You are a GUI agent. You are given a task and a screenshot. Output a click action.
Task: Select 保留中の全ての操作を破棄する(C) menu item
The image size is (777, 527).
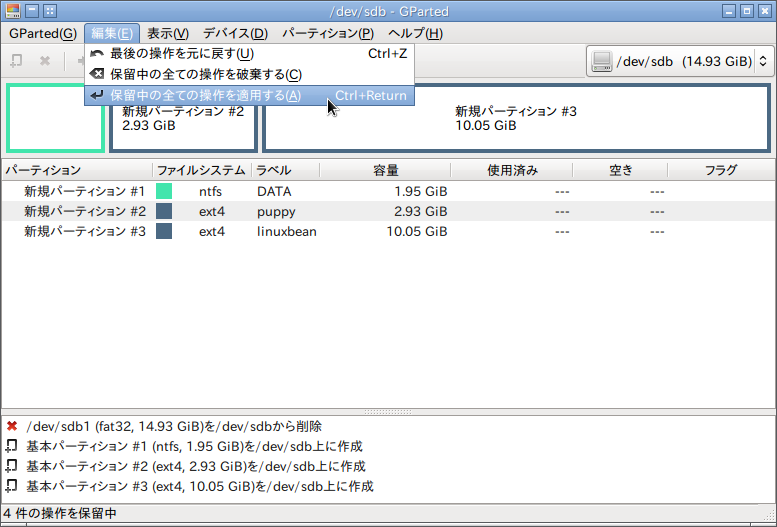click(249, 74)
